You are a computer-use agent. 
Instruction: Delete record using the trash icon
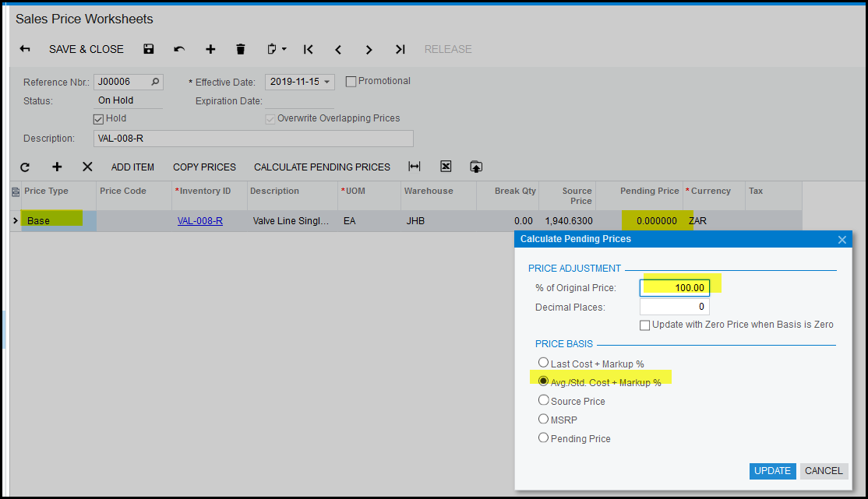pyautogui.click(x=241, y=49)
